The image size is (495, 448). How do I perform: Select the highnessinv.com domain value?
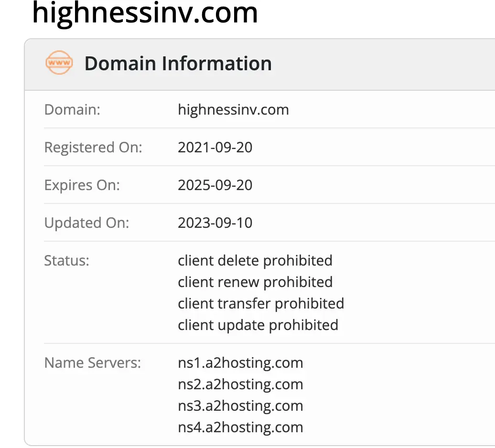click(x=233, y=109)
